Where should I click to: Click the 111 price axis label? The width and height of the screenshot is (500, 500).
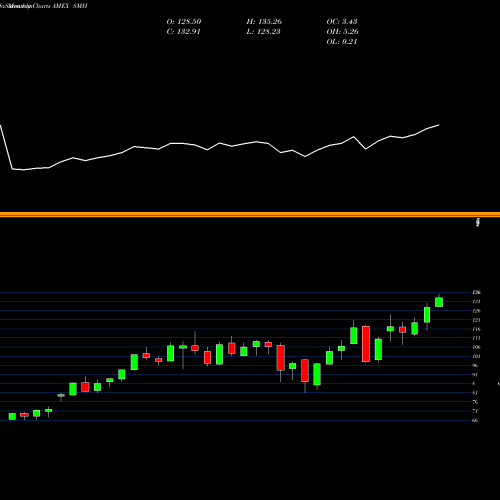476,338
